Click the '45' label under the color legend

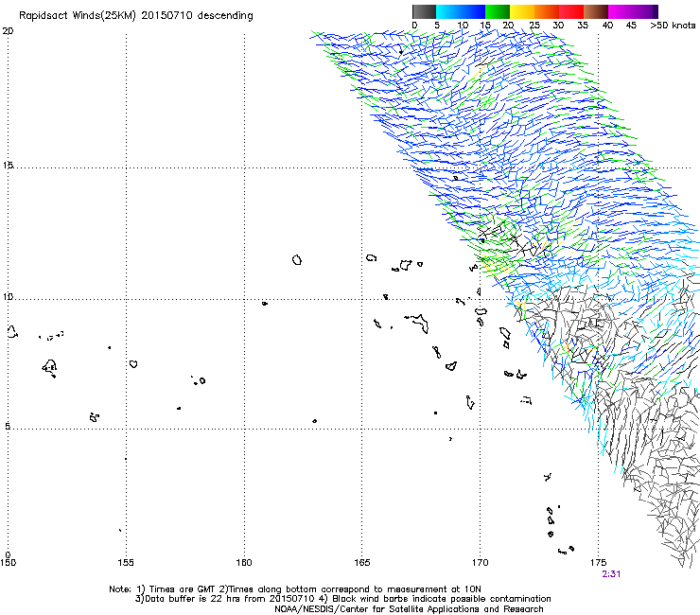pos(631,26)
